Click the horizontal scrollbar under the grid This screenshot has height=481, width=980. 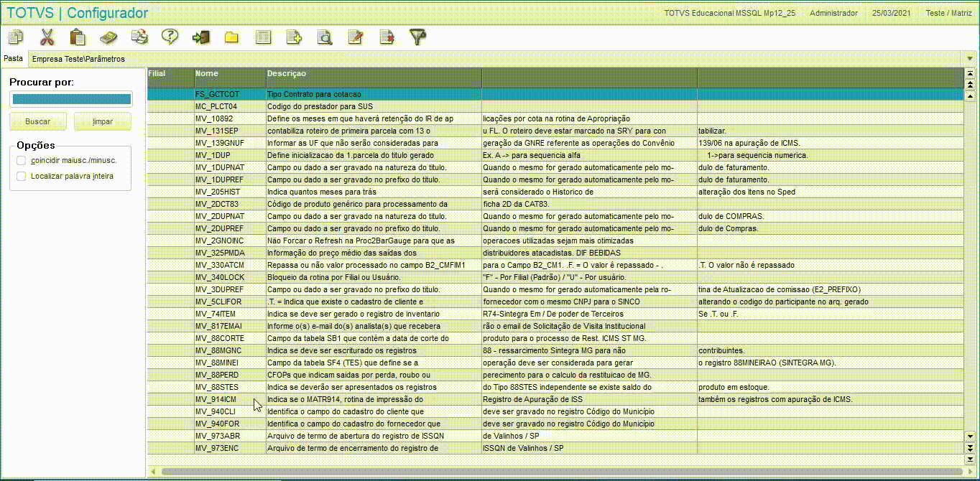pyautogui.click(x=560, y=472)
